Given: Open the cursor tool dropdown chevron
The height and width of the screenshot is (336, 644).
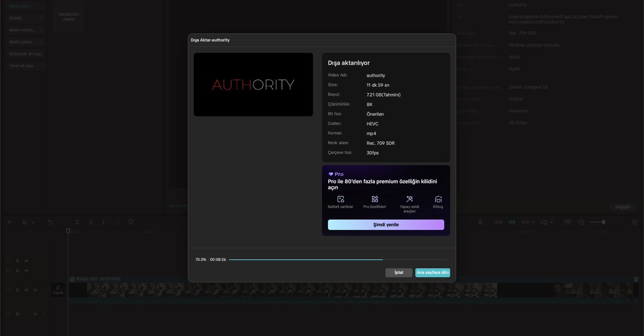Looking at the screenshot, I should pos(33,222).
